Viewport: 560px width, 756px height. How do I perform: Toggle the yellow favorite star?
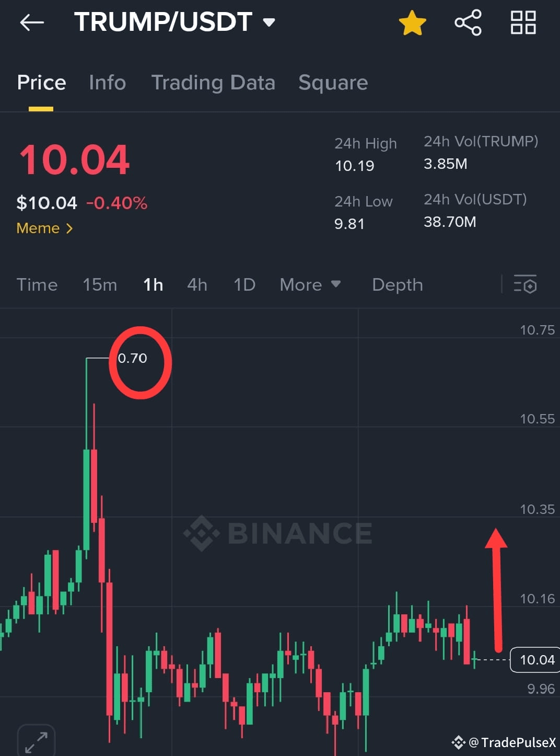413,23
